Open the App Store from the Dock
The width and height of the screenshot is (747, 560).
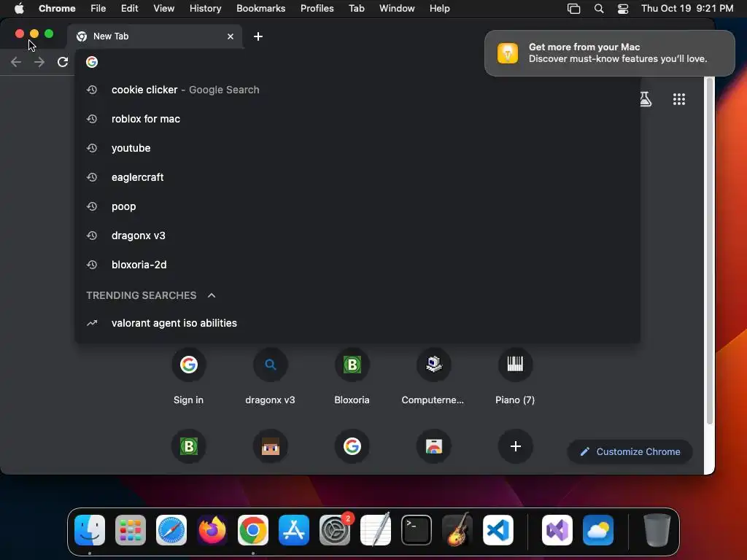(294, 530)
